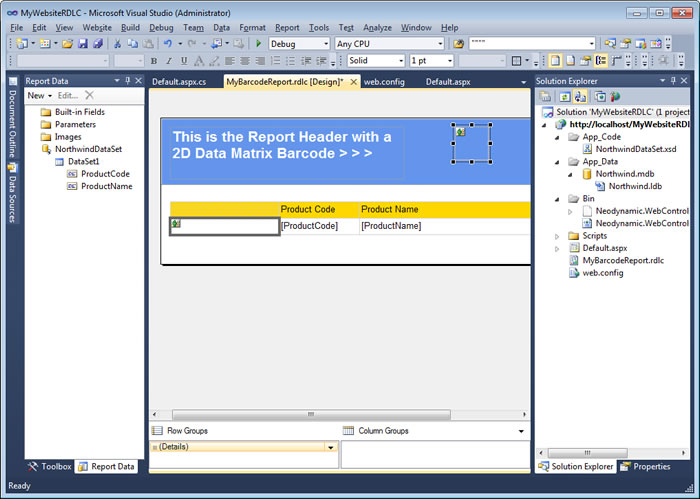
Task: Collapse the App_Code folder node
Action: tap(557, 137)
